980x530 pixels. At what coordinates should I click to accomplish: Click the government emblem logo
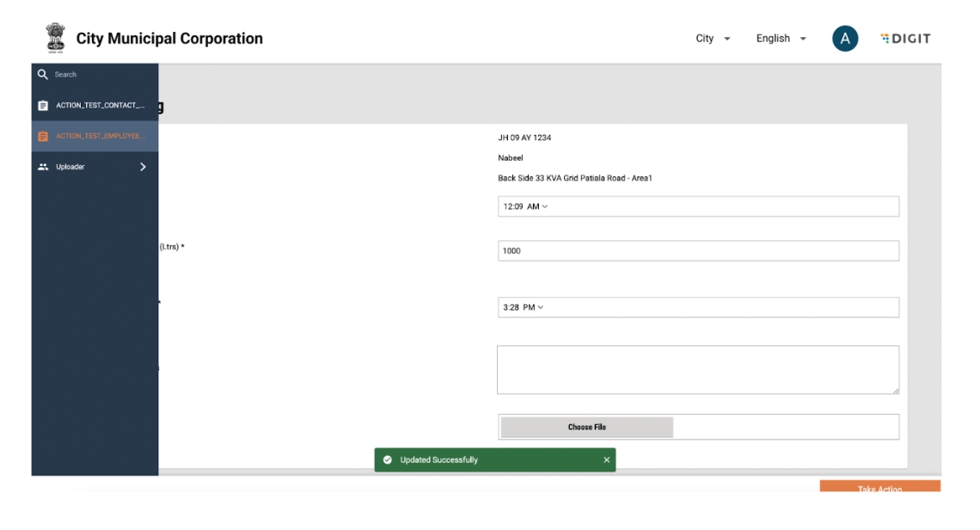(53, 39)
